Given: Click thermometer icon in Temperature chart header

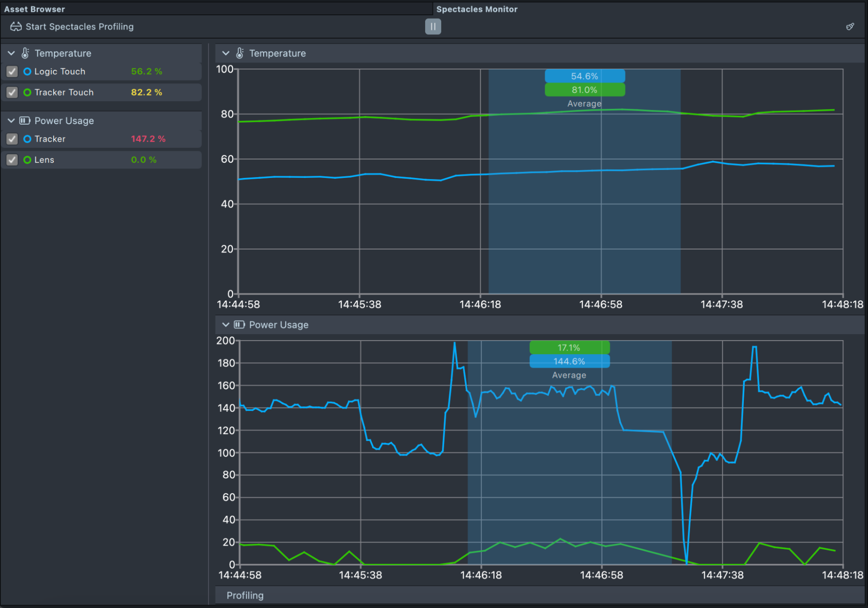Looking at the screenshot, I should click(x=240, y=53).
